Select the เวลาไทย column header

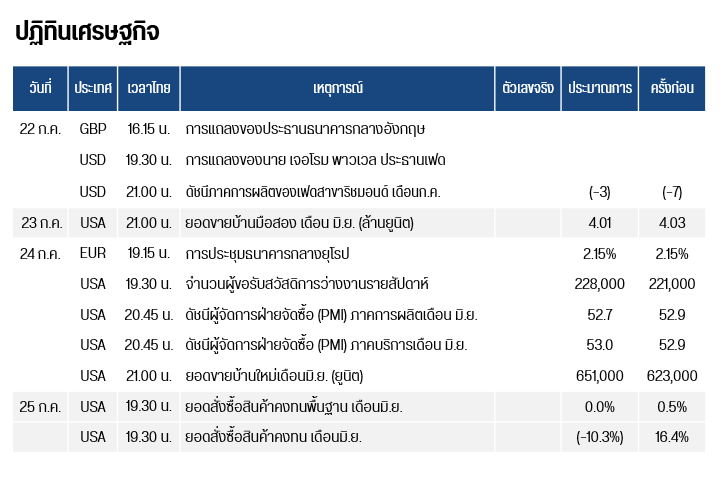coord(148,88)
